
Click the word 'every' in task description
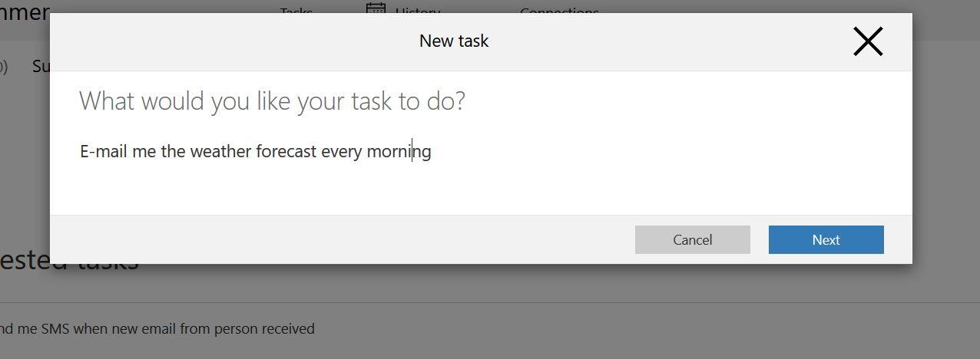[x=341, y=151]
